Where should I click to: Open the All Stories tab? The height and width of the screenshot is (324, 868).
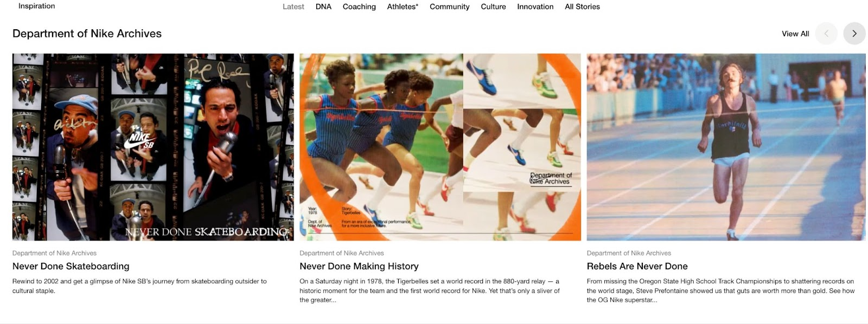click(582, 7)
